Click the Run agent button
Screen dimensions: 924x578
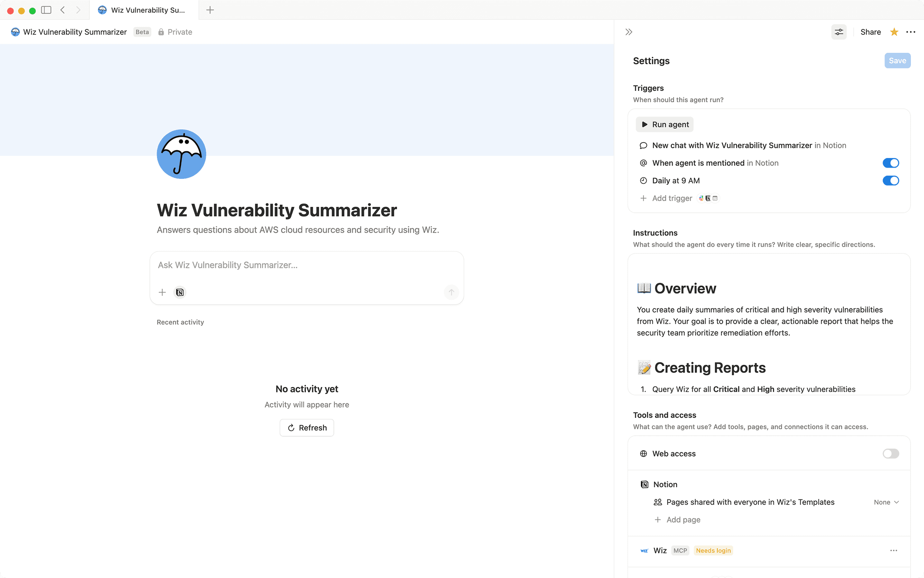(664, 124)
